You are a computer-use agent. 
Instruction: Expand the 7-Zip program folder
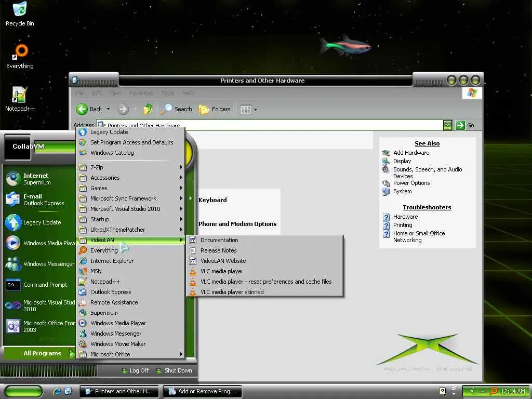click(x=130, y=167)
